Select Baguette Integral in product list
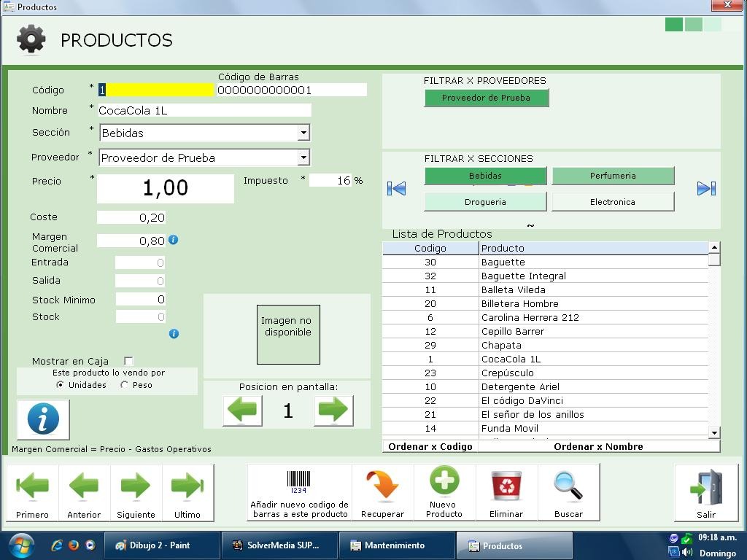747x560 pixels. pos(546,276)
